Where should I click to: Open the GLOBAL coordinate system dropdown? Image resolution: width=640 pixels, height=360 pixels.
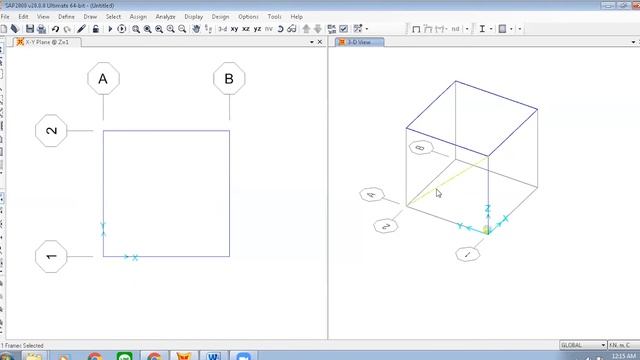point(583,345)
